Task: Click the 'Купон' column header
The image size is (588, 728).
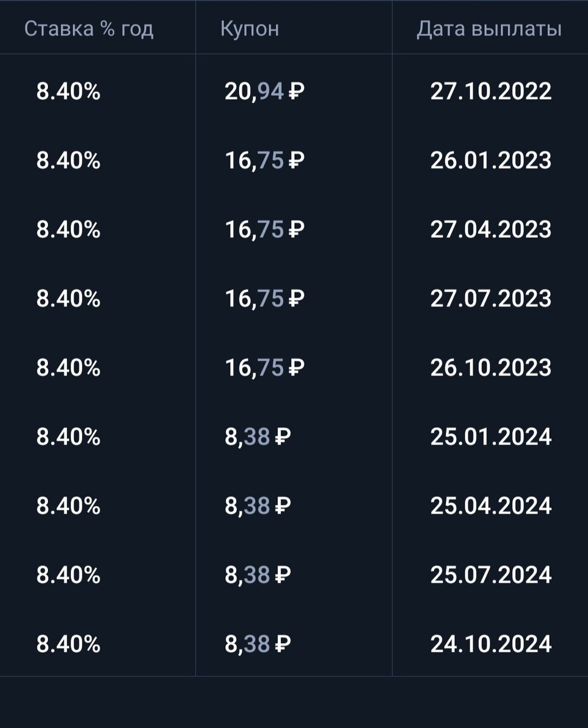Action: [x=249, y=29]
